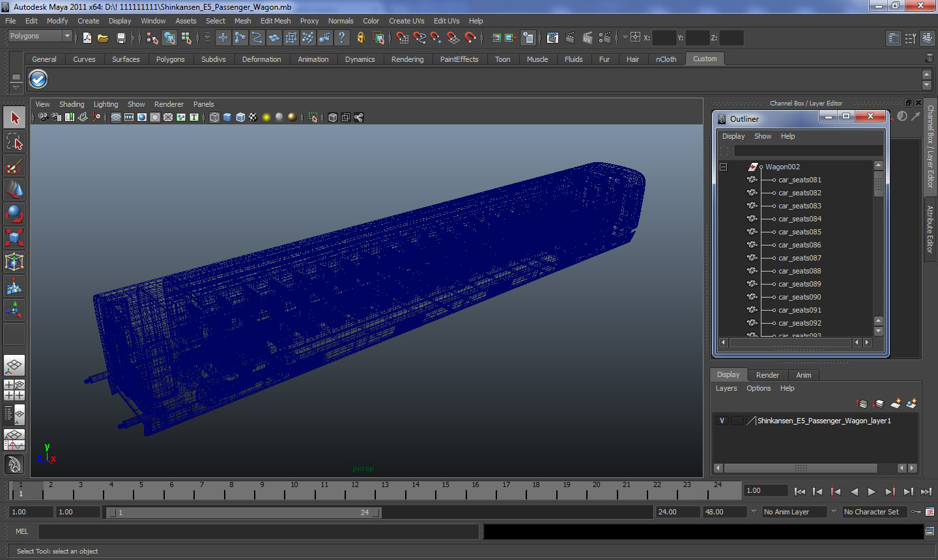Select car_seats085 in the Outliner
938x560 pixels.
(800, 232)
